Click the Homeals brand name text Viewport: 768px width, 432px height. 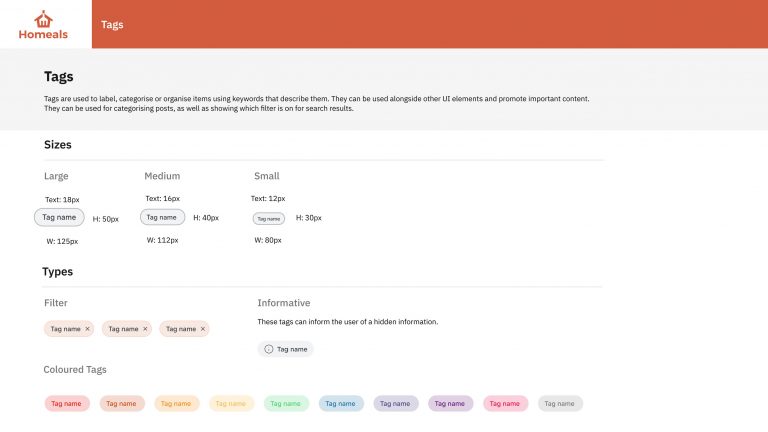(x=43, y=34)
